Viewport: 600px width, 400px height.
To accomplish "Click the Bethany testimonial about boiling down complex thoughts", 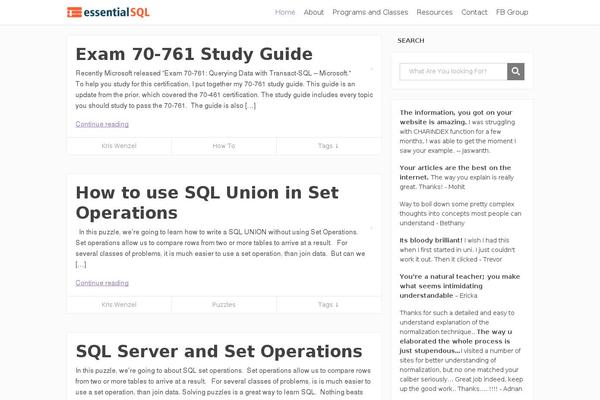I will point(460,214).
